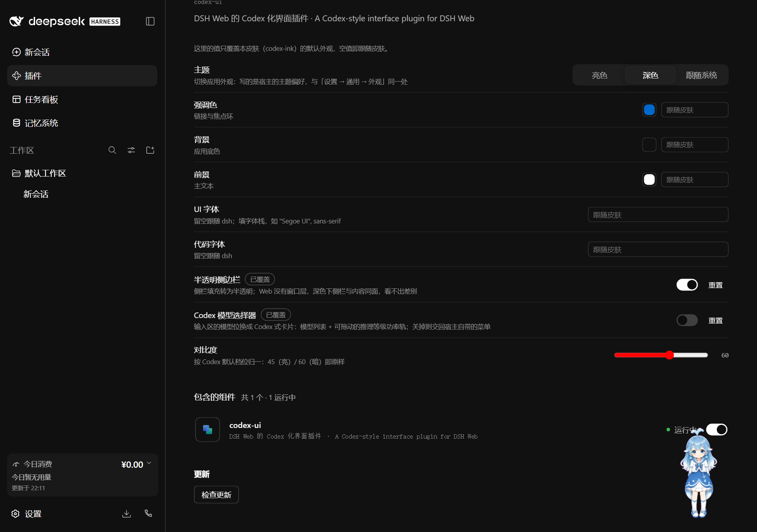This screenshot has height=532, width=757.
Task: Open the 背景 color swatch
Action: point(649,145)
